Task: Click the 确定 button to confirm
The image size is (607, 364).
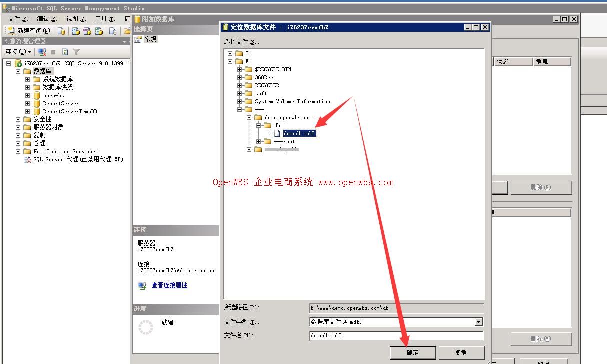Action: [413, 352]
